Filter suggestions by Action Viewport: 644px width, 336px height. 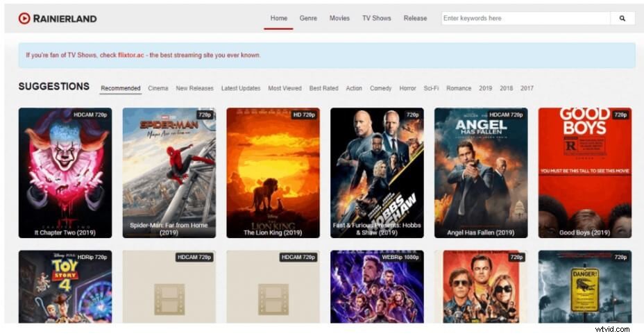click(354, 88)
